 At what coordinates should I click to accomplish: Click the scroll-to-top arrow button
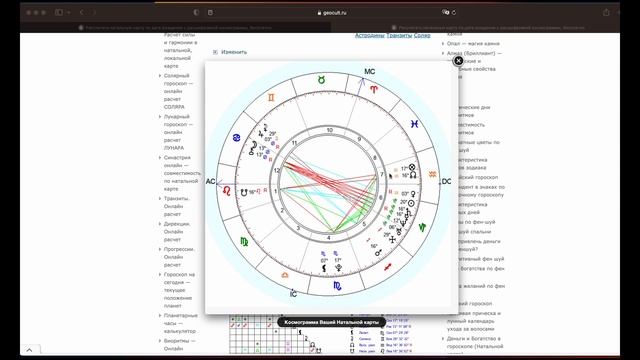coord(29,350)
